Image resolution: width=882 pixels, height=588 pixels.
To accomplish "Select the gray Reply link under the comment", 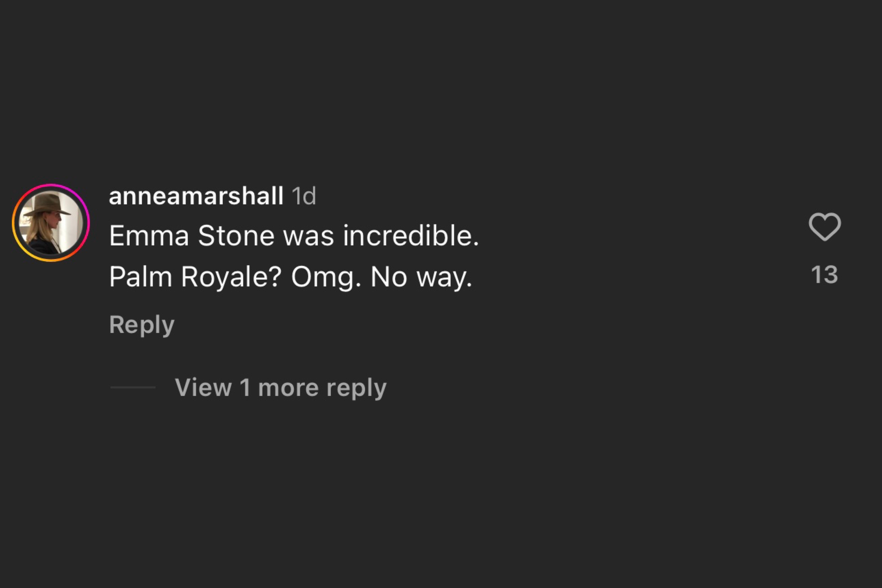I will (142, 324).
